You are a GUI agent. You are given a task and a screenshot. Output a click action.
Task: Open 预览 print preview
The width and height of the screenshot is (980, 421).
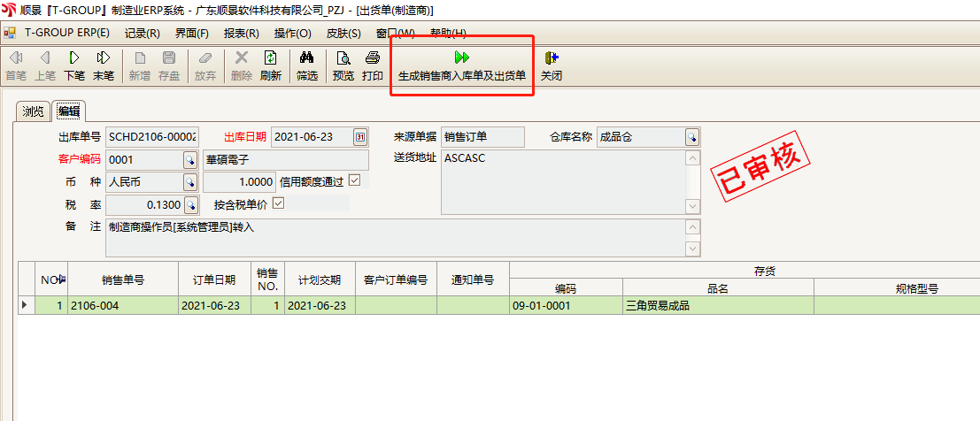tap(343, 65)
